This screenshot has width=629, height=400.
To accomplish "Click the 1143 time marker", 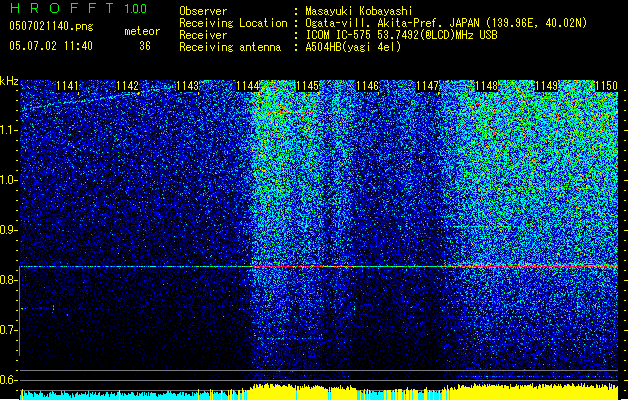I will pyautogui.click(x=187, y=86).
